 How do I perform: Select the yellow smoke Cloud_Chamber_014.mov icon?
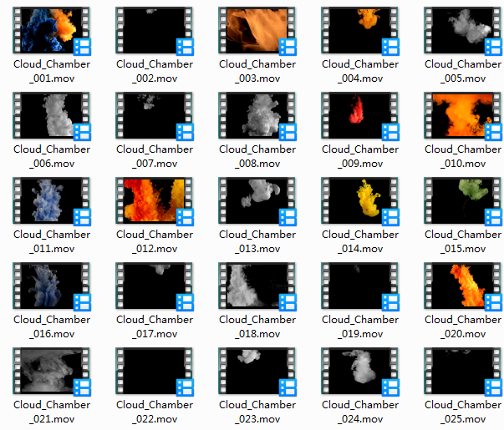coord(360,200)
